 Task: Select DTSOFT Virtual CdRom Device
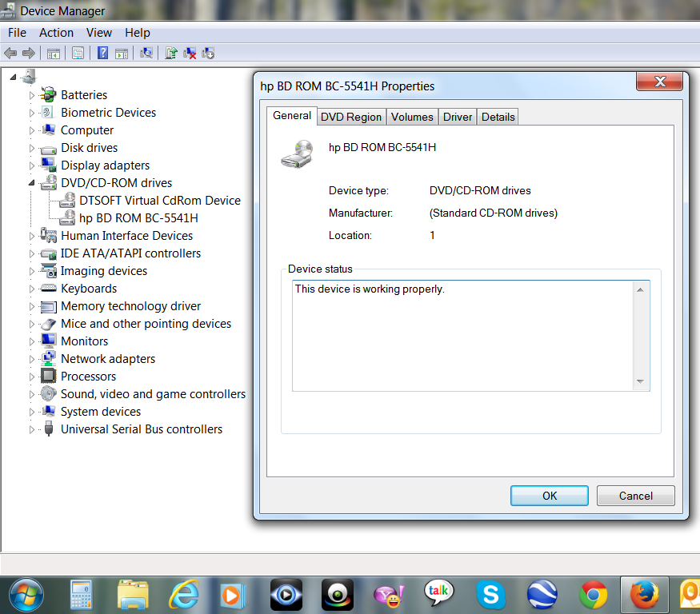160,201
